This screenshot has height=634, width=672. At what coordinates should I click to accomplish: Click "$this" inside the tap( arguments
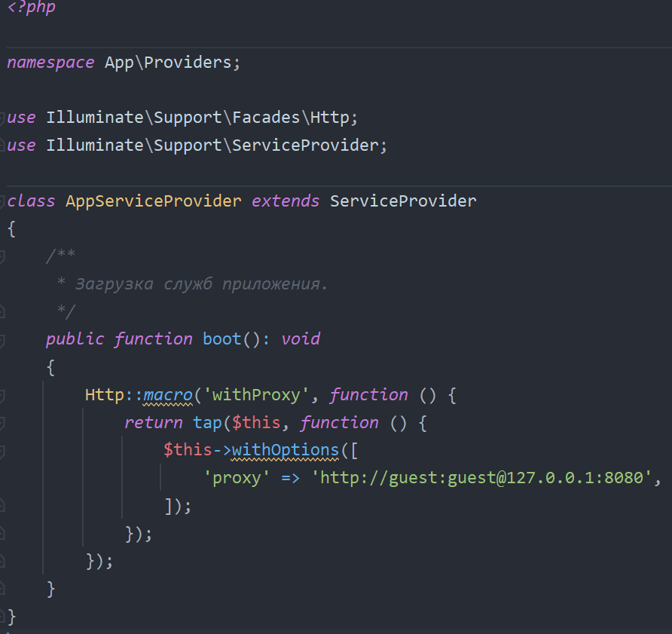pyautogui.click(x=256, y=423)
